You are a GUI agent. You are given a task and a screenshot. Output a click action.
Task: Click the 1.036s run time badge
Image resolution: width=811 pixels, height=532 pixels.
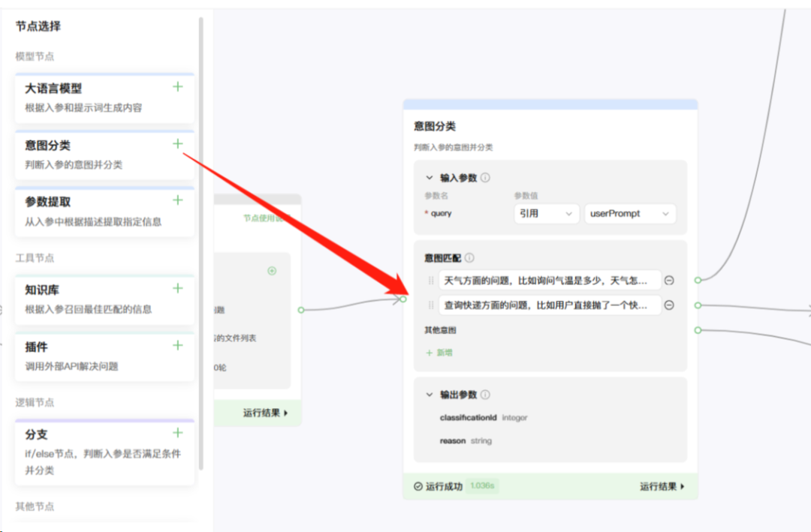tap(482, 485)
